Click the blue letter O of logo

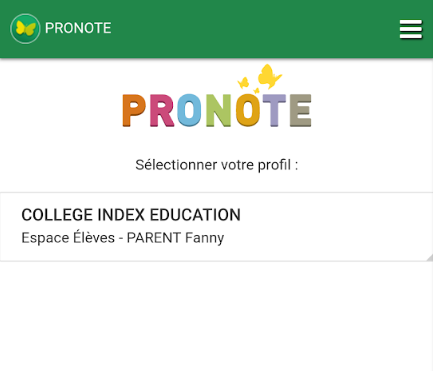(x=189, y=110)
